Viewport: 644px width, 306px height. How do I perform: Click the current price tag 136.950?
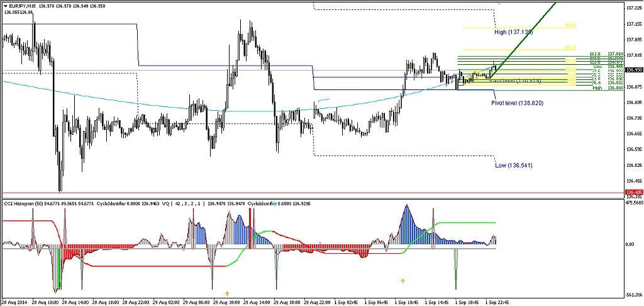tap(633, 70)
